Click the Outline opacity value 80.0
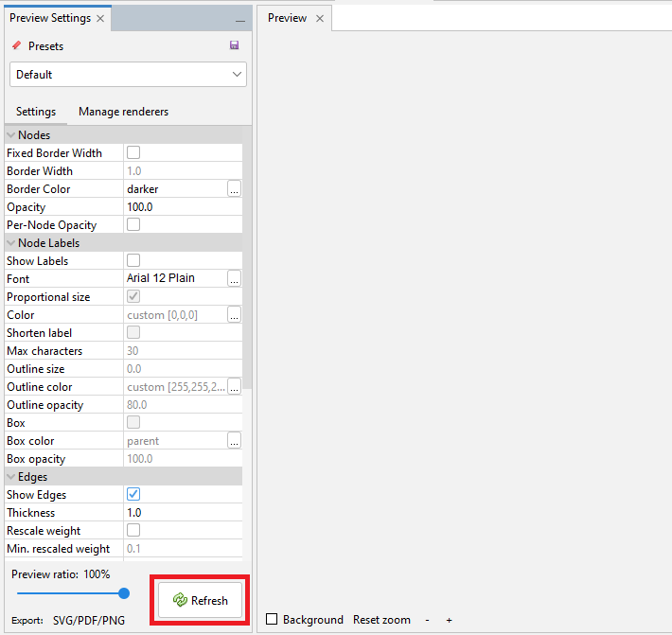 183,405
